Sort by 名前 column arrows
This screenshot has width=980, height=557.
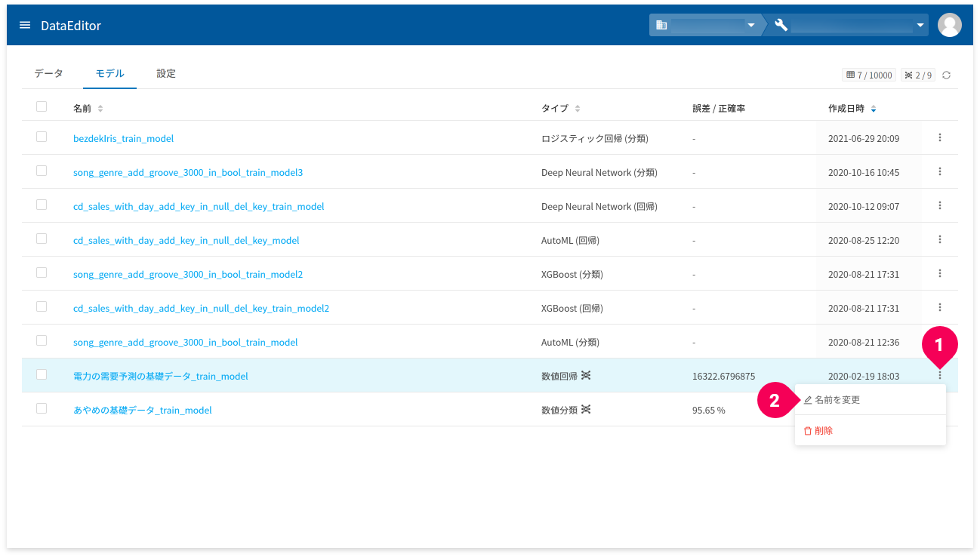tap(100, 109)
